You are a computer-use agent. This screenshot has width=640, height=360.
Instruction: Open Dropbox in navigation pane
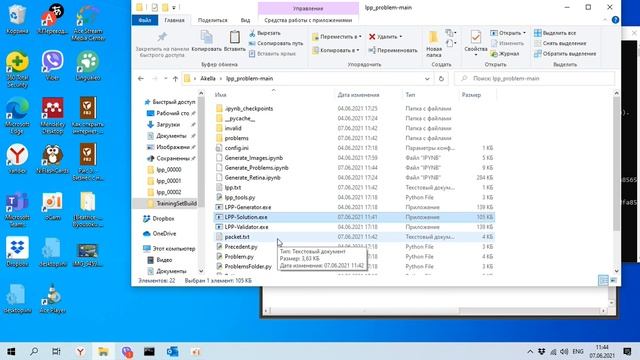click(x=163, y=219)
